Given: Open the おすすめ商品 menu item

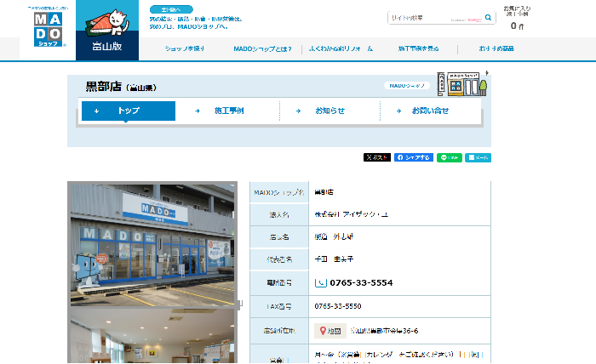Looking at the screenshot, I should coord(496,48).
